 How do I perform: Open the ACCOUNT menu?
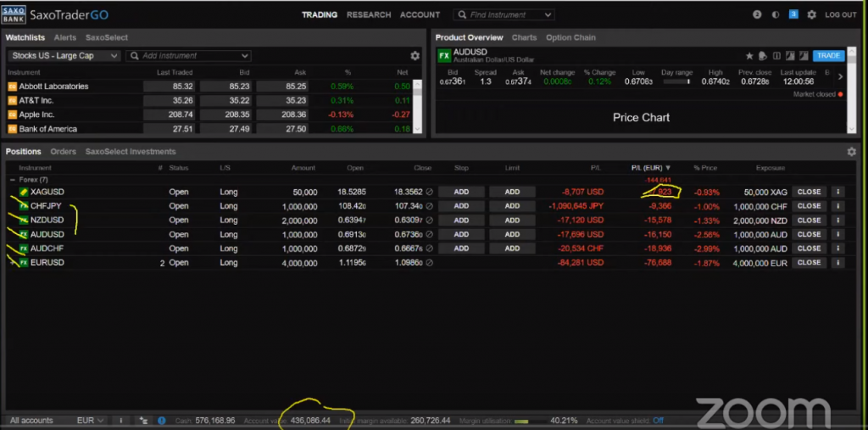420,15
